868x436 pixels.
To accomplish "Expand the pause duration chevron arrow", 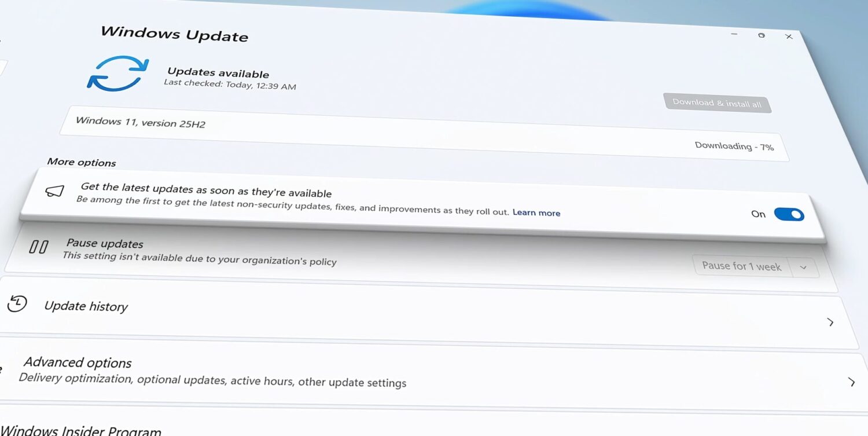I will point(803,268).
